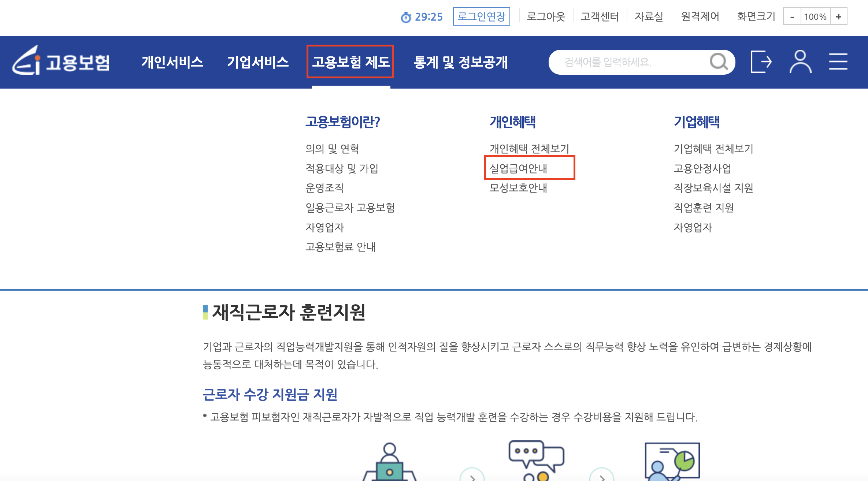The width and height of the screenshot is (868, 481).
Task: Open the hamburger full menu icon
Action: coord(838,61)
